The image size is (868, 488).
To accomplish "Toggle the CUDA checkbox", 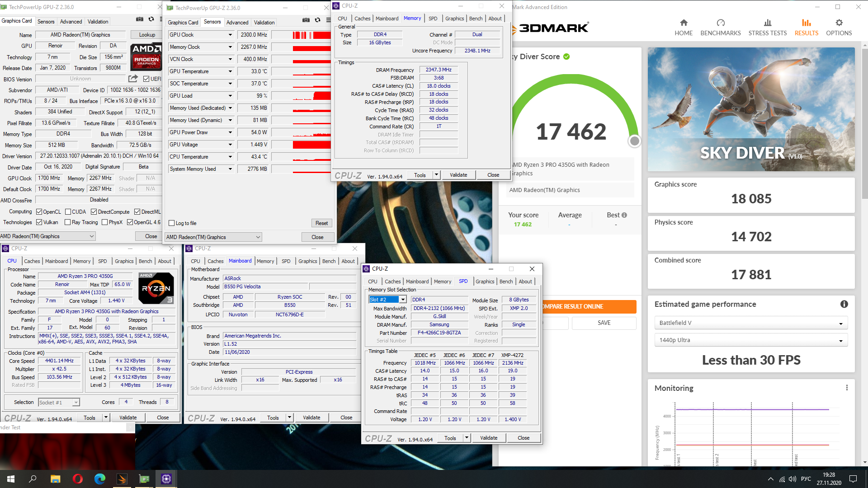I will click(68, 212).
